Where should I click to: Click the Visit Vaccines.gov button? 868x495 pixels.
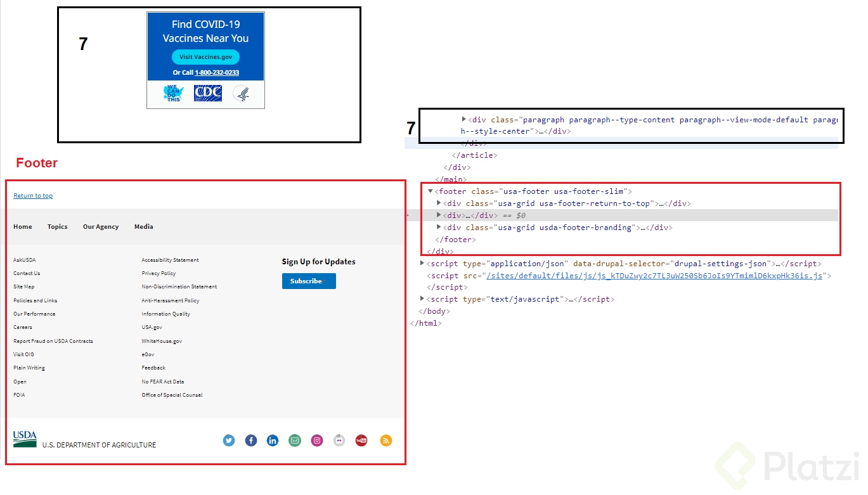[205, 57]
